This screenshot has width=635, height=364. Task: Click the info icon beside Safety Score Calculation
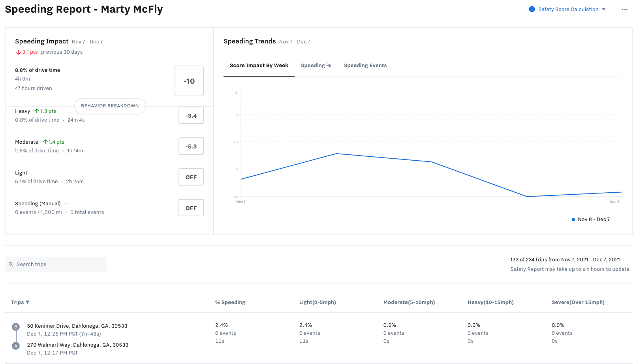[532, 9]
